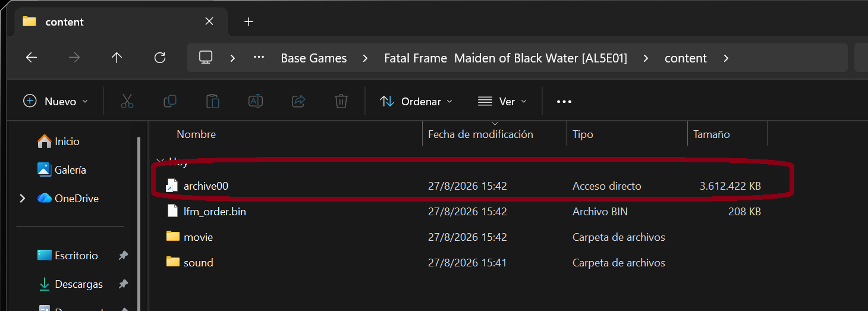
Task: Click the Copy icon
Action: (x=169, y=101)
